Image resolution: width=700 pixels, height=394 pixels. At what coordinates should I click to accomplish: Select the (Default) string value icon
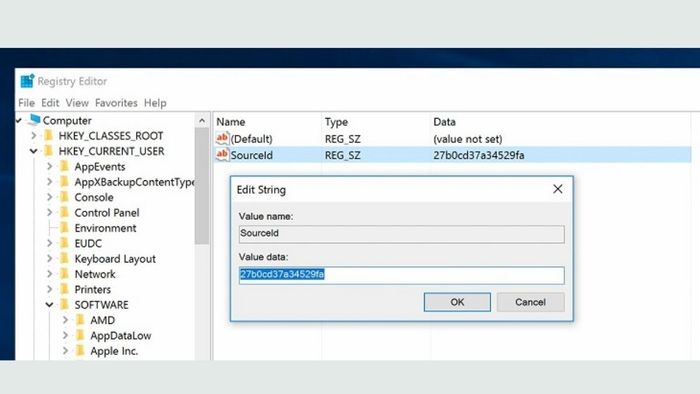(222, 138)
